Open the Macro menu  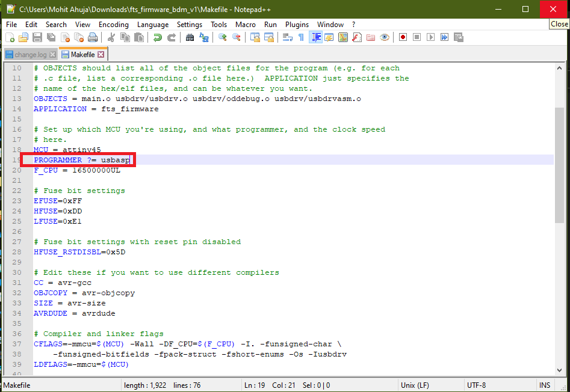coord(246,24)
